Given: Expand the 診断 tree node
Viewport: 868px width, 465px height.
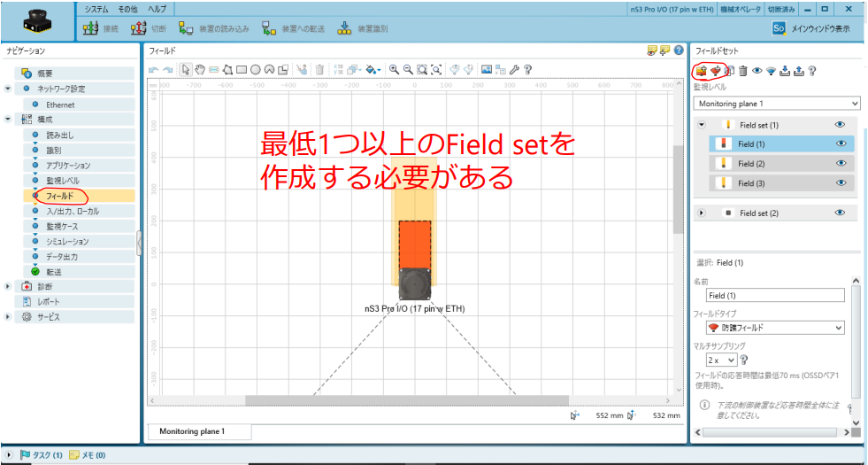Looking at the screenshot, I should pos(8,287).
